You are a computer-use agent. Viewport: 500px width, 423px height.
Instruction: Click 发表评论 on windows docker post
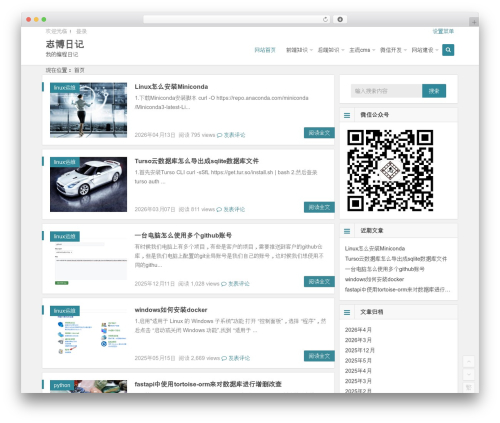point(239,358)
